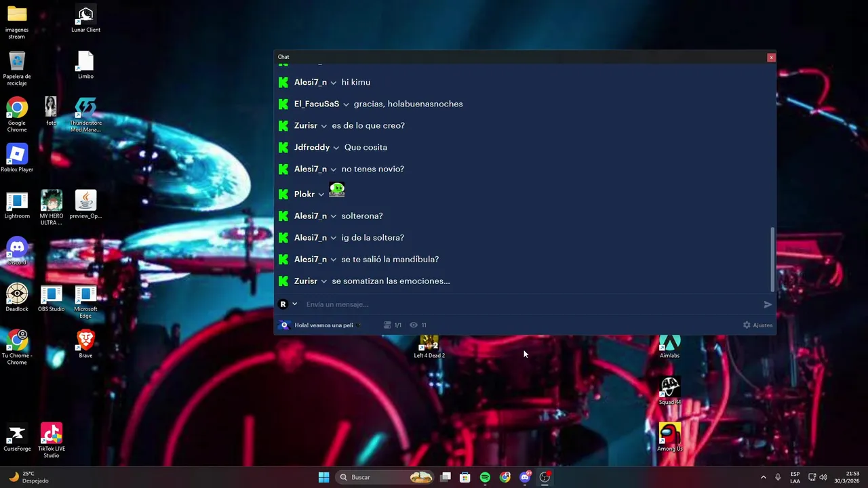868x488 pixels.
Task: Expand chevron next to Alesi7_n hi kimu
Action: [x=333, y=83]
